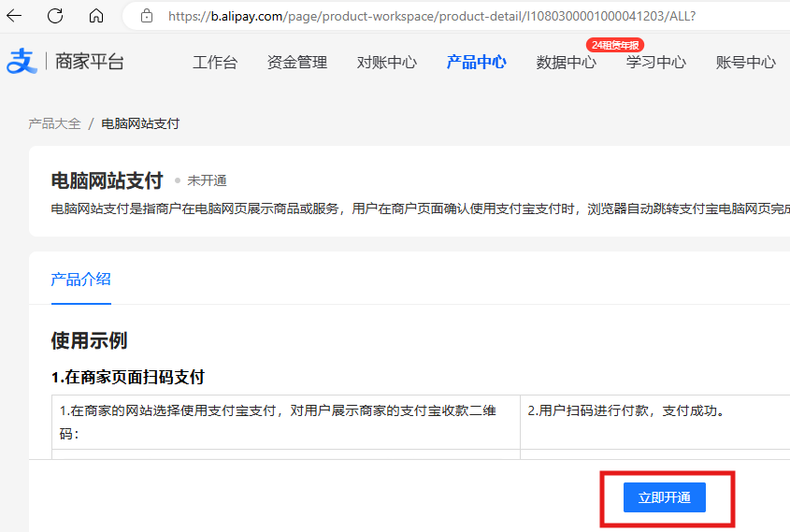Click 电脑网站支付 breadcrumb item
Image resolution: width=790 pixels, height=532 pixels.
140,123
